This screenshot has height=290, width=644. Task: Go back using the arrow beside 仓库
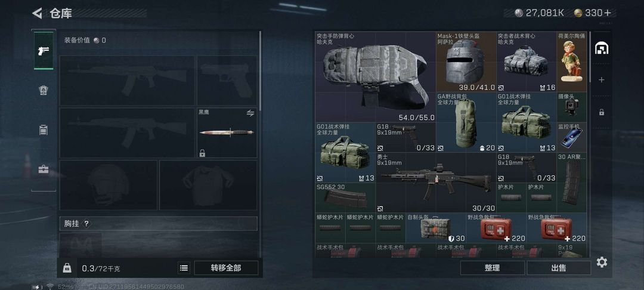37,13
